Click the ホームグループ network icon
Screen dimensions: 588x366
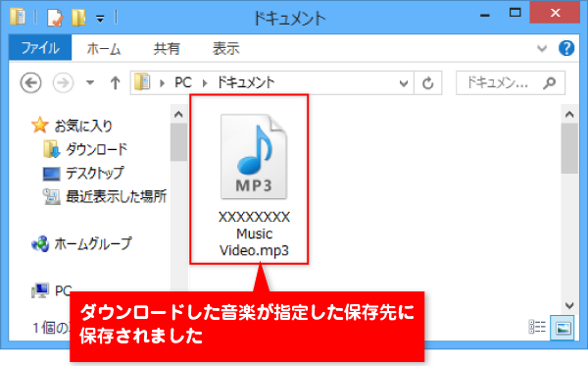click(x=40, y=244)
